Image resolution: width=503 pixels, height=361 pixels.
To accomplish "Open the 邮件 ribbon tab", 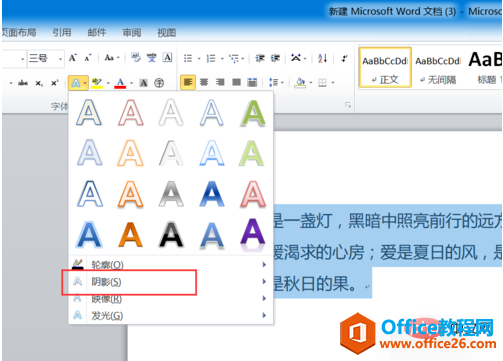I will click(x=97, y=33).
